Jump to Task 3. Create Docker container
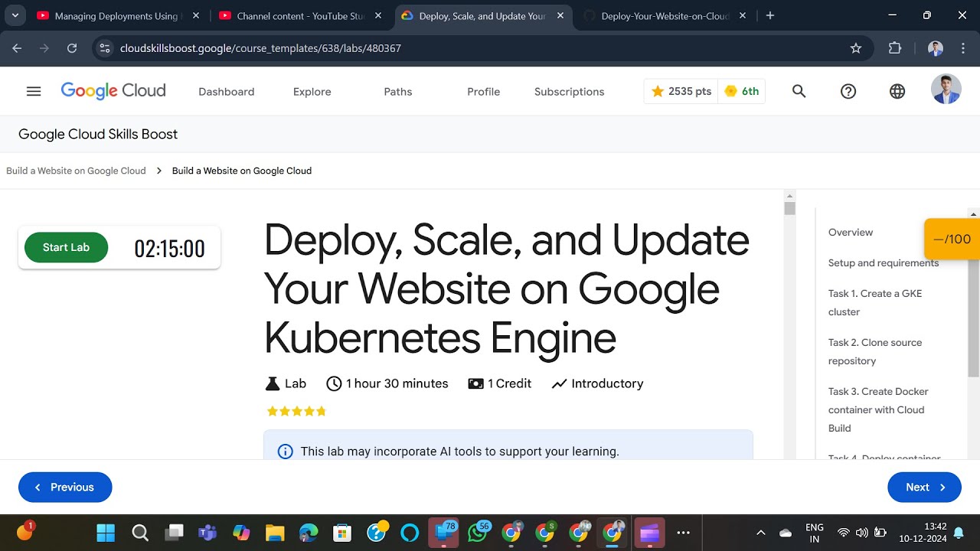 point(878,409)
